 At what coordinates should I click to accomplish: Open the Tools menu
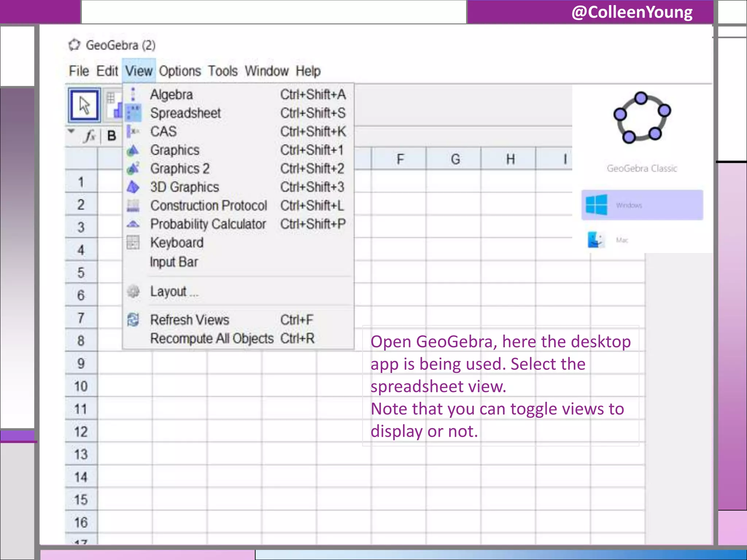222,71
